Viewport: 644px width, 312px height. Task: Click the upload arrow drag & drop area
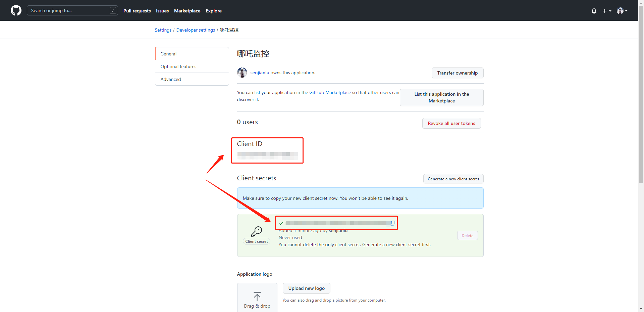(x=257, y=298)
